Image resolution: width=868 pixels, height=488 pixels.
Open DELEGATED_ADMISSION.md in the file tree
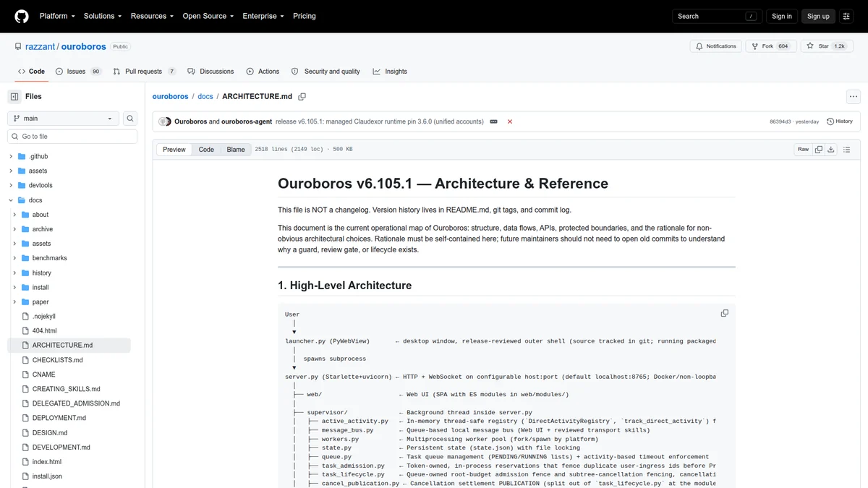(76, 403)
